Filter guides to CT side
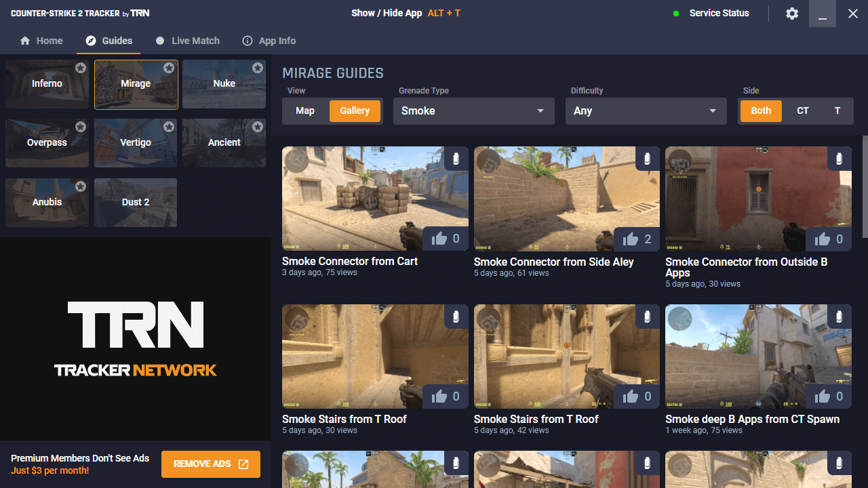Viewport: 868px width, 488px height. pyautogui.click(x=803, y=110)
